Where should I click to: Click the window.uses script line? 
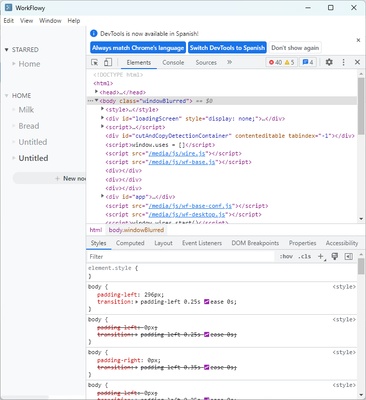[160, 145]
